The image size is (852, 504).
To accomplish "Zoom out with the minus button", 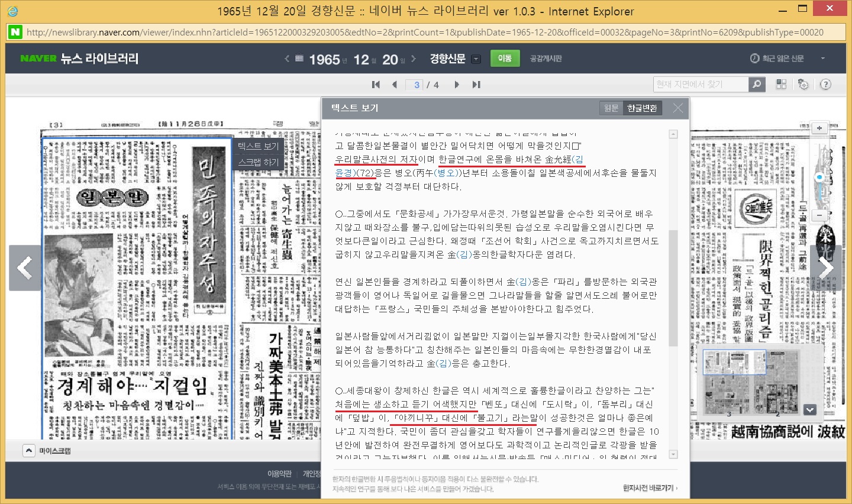I will [x=819, y=216].
